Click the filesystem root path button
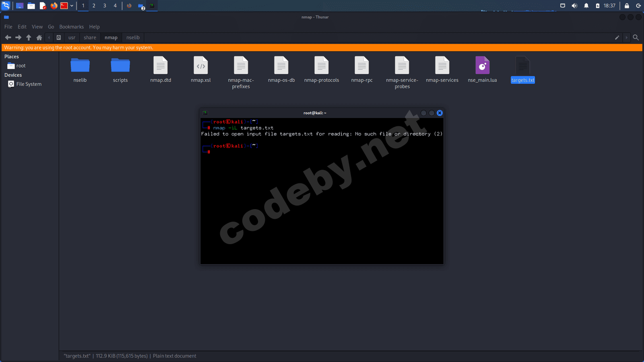 tap(59, 37)
